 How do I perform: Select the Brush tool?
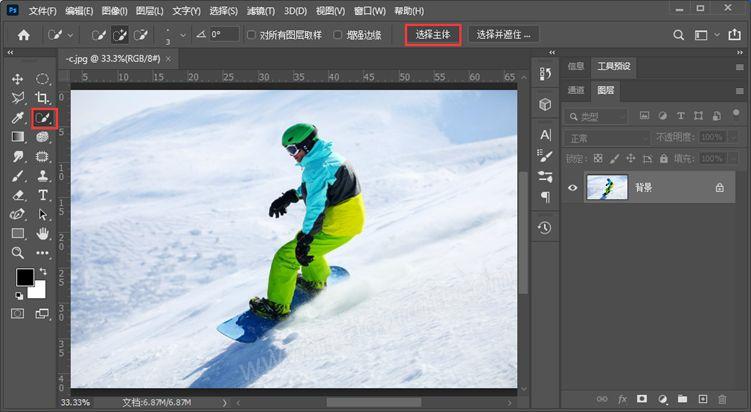tap(18, 176)
